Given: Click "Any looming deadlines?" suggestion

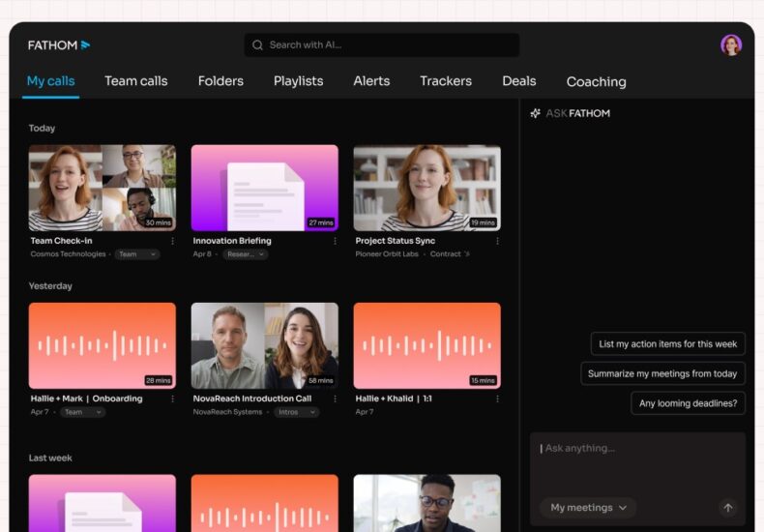Looking at the screenshot, I should point(688,403).
